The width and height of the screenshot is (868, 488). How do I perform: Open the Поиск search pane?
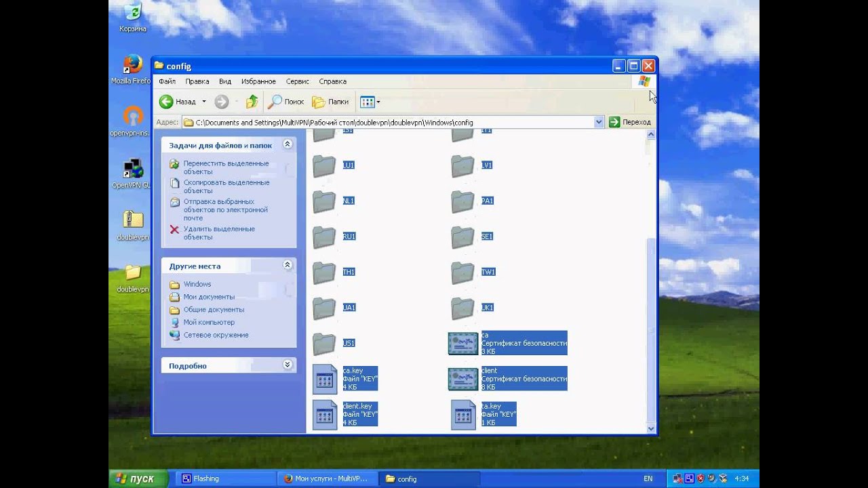(x=285, y=102)
